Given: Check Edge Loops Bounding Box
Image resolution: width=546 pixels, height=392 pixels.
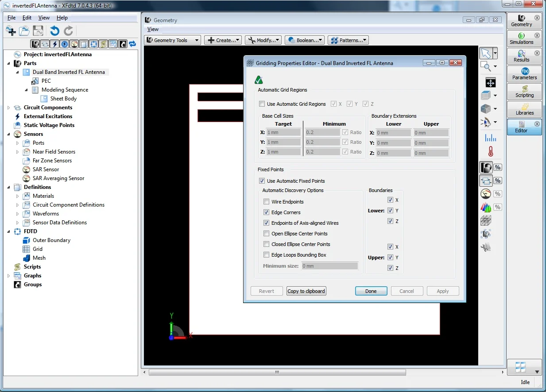Looking at the screenshot, I should tap(267, 255).
